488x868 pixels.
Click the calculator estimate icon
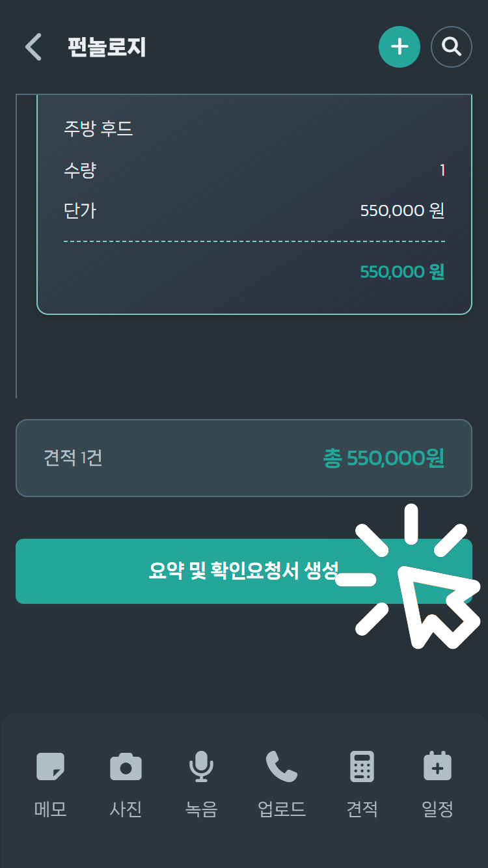coord(362,766)
